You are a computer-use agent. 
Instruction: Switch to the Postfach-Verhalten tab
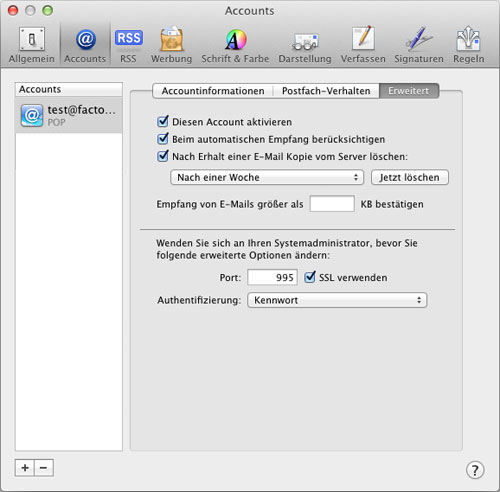point(326,91)
